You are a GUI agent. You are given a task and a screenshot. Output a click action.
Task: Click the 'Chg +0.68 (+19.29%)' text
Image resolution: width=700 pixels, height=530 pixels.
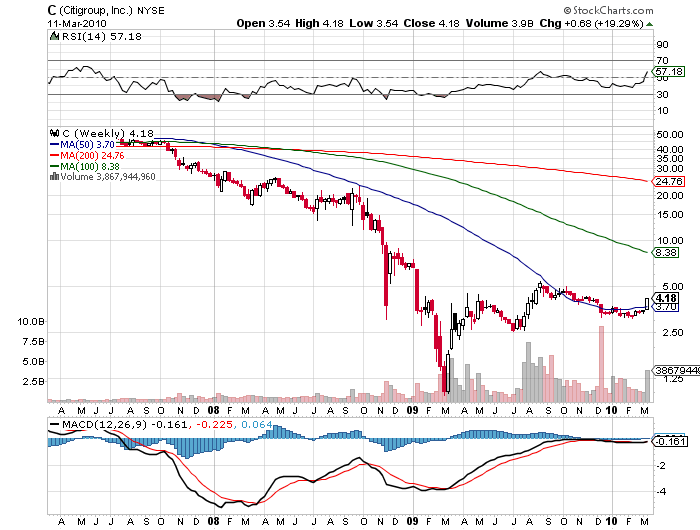pyautogui.click(x=592, y=23)
